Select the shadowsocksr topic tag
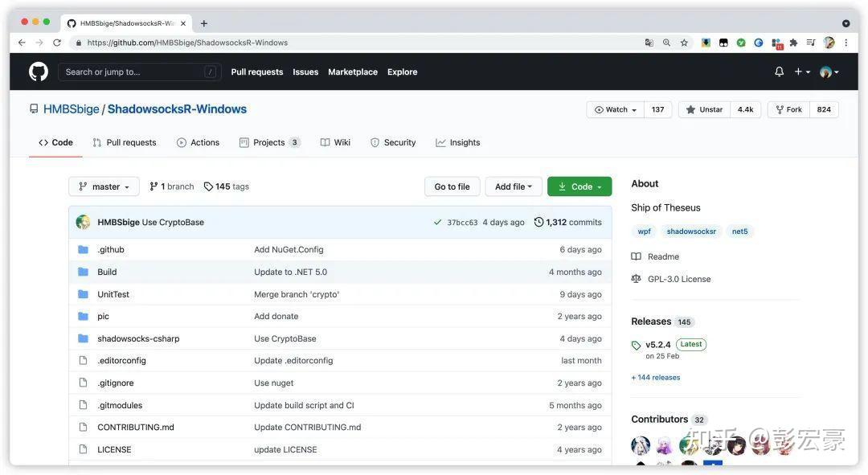868x475 pixels. coord(691,231)
